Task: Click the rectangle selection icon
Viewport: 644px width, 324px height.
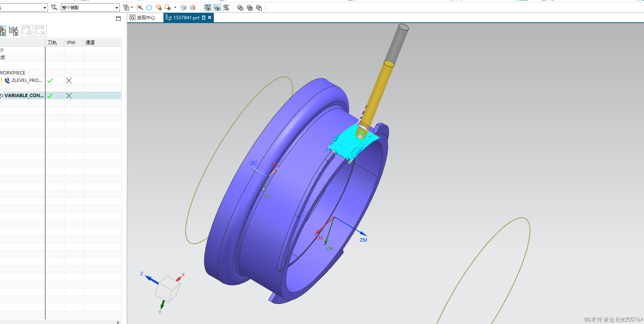Action: [x=140, y=8]
